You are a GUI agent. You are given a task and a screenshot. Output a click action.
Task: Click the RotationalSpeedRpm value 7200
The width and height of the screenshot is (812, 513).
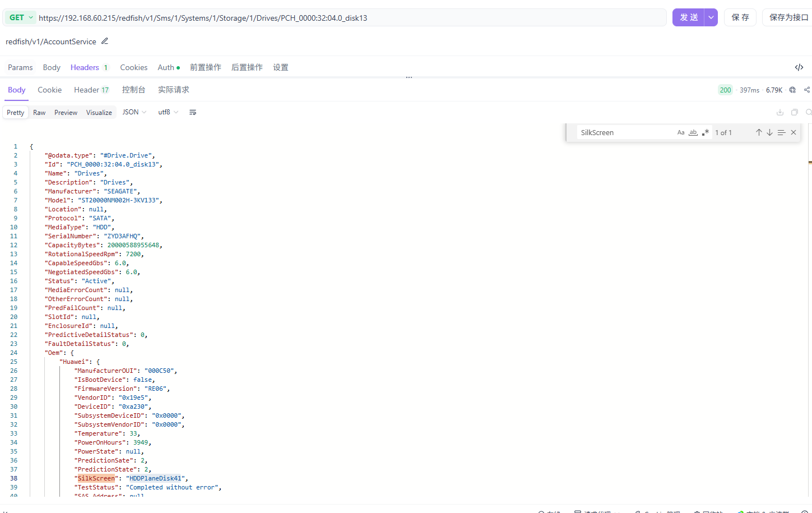pos(133,254)
